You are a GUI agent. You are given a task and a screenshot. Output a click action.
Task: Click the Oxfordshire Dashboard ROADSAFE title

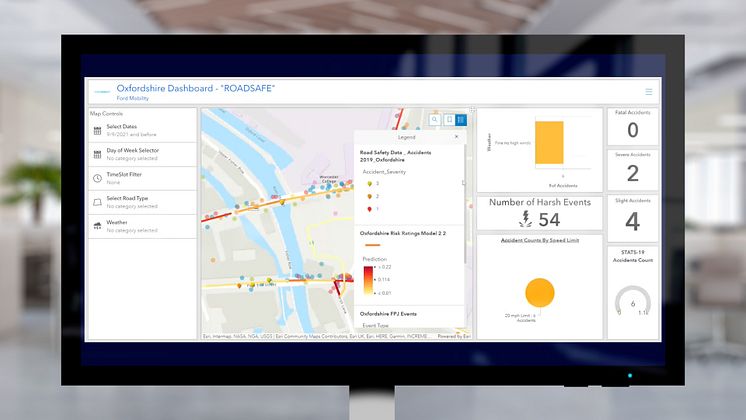click(x=196, y=88)
